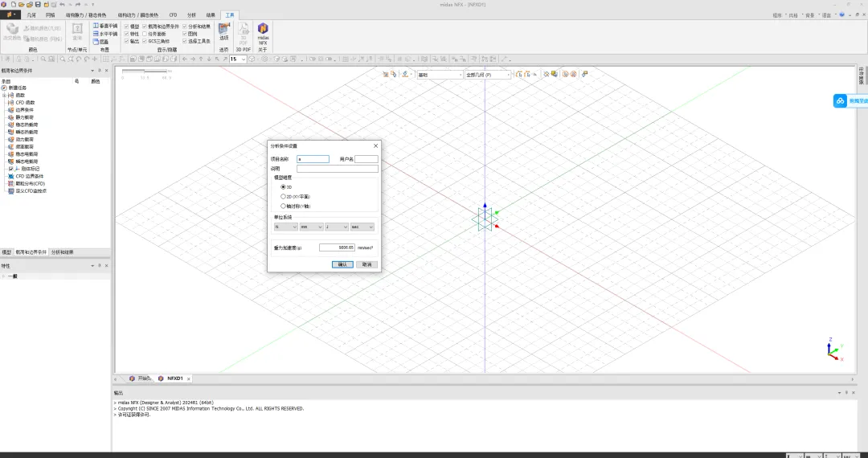Click the 水平平铺 horizontal tile icon

tap(96, 34)
